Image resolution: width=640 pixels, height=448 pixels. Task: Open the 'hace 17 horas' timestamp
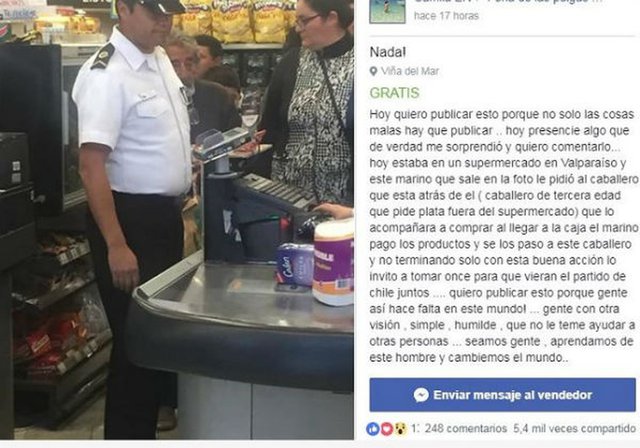pyautogui.click(x=446, y=16)
